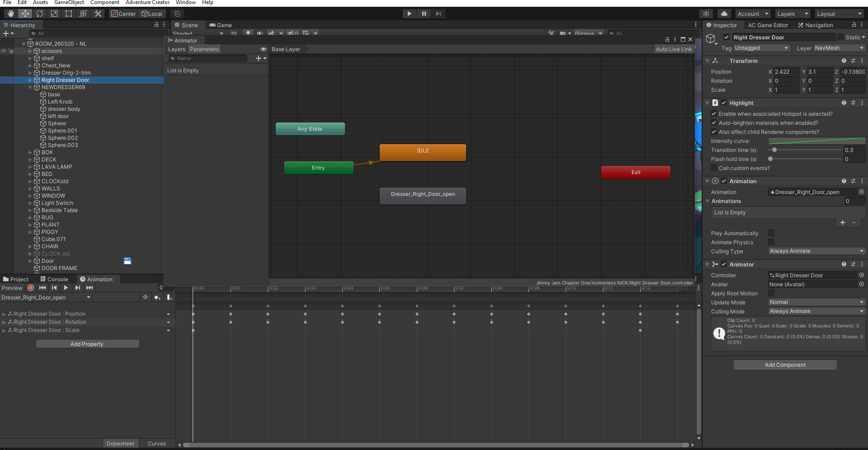
Task: Toggle the Highlight component enabled checkbox
Action: [x=724, y=103]
